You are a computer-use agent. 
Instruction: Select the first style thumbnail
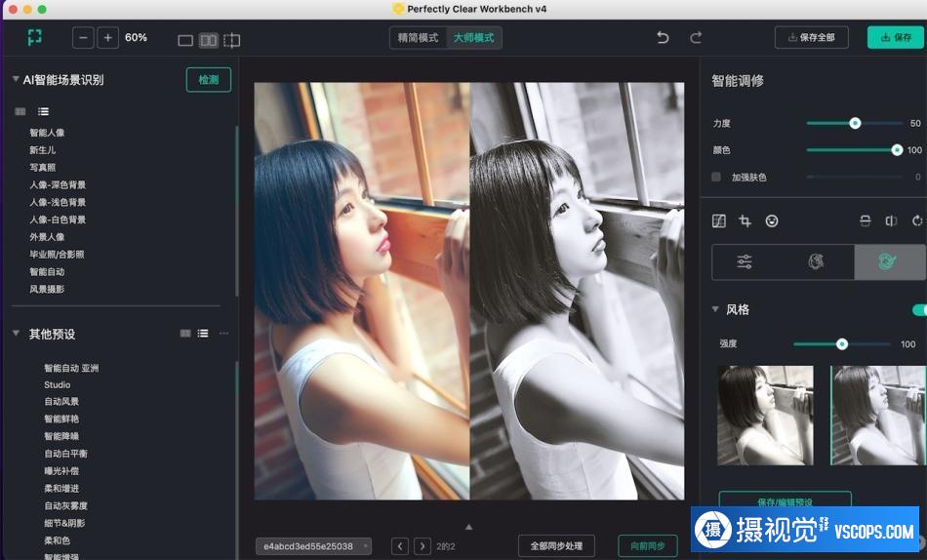click(765, 415)
